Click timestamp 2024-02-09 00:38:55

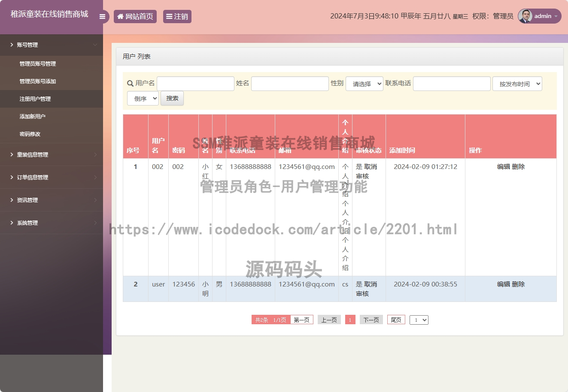pos(425,284)
